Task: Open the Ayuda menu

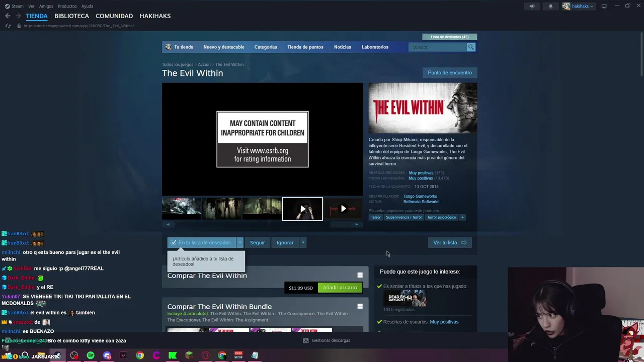Action: tap(87, 6)
